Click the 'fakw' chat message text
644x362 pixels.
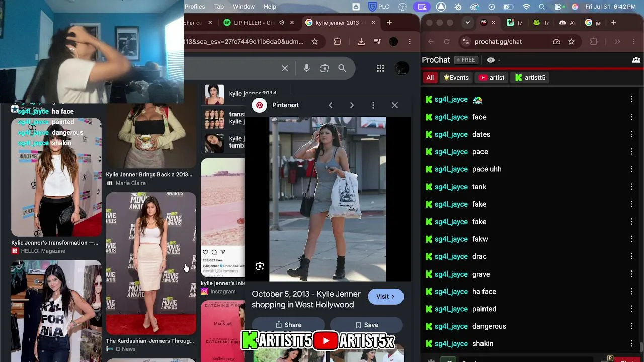point(480,239)
